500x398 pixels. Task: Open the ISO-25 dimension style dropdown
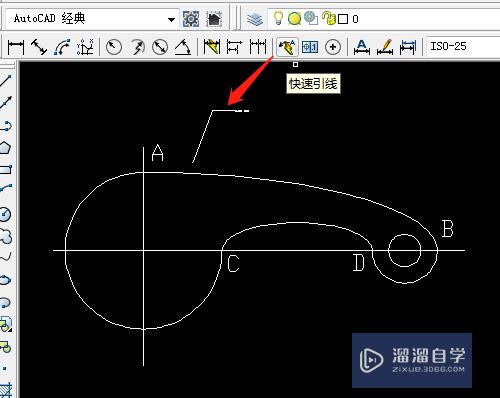pyautogui.click(x=463, y=46)
